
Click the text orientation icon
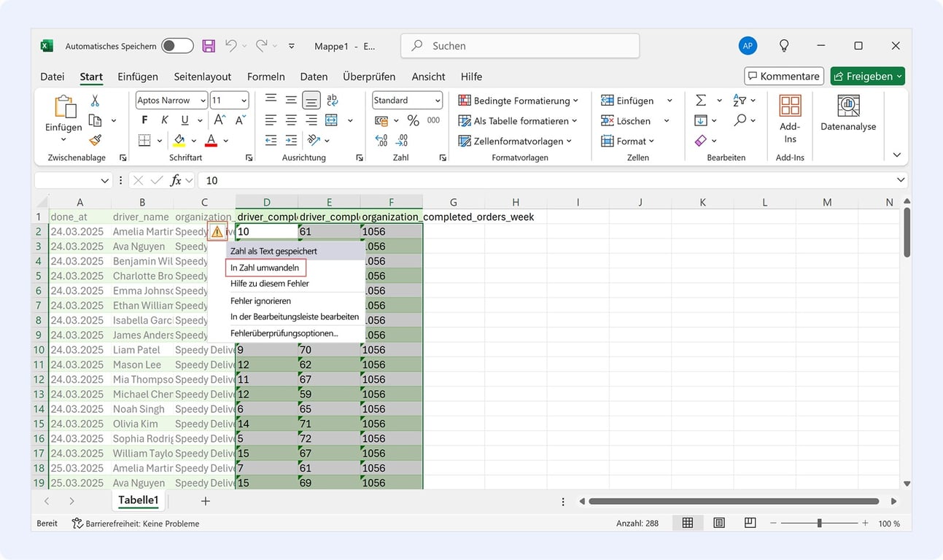pyautogui.click(x=314, y=140)
